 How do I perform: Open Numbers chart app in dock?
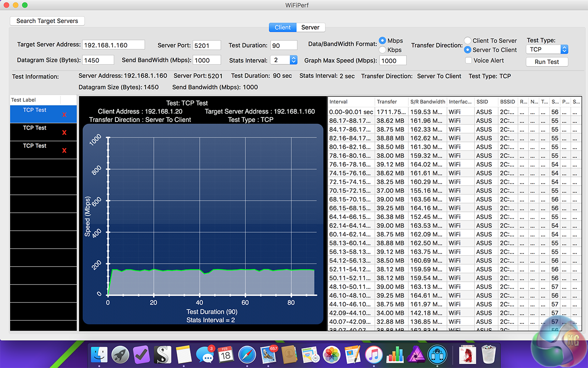pyautogui.click(x=395, y=355)
